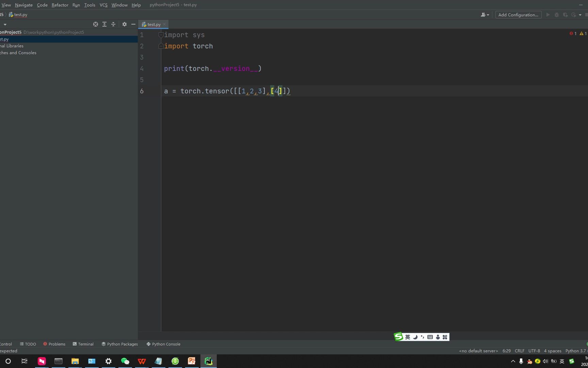This screenshot has width=588, height=368.
Task: Click the locate/select opened file icon
Action: 96,24
